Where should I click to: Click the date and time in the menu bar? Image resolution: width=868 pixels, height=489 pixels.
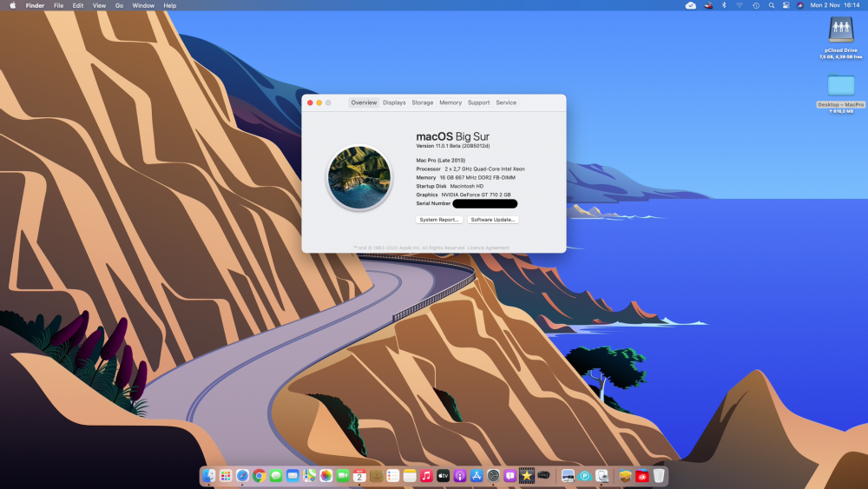pos(835,5)
